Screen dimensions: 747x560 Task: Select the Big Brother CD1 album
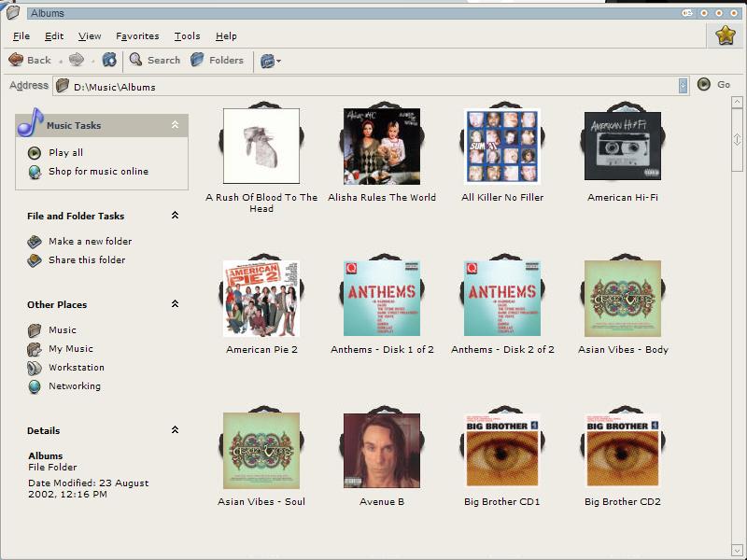[502, 451]
